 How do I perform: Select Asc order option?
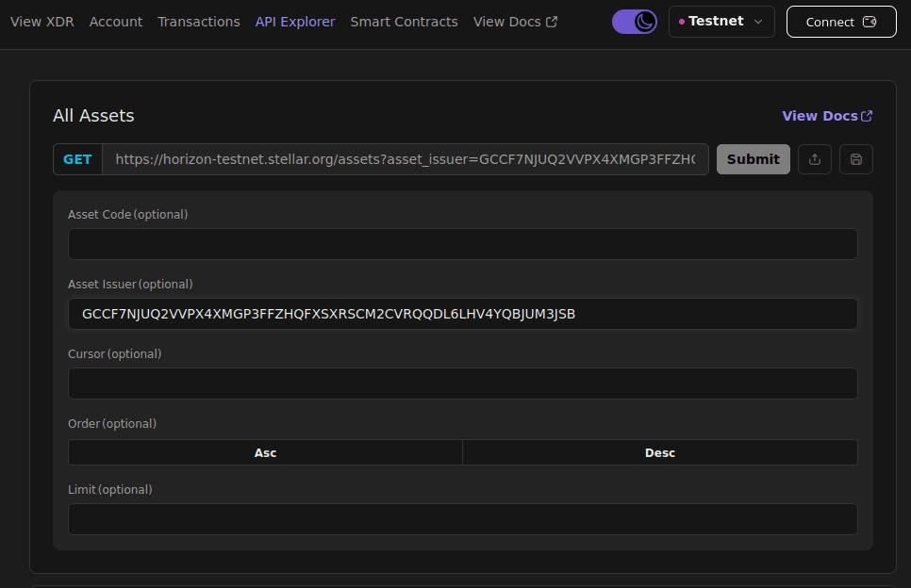pyautogui.click(x=265, y=452)
